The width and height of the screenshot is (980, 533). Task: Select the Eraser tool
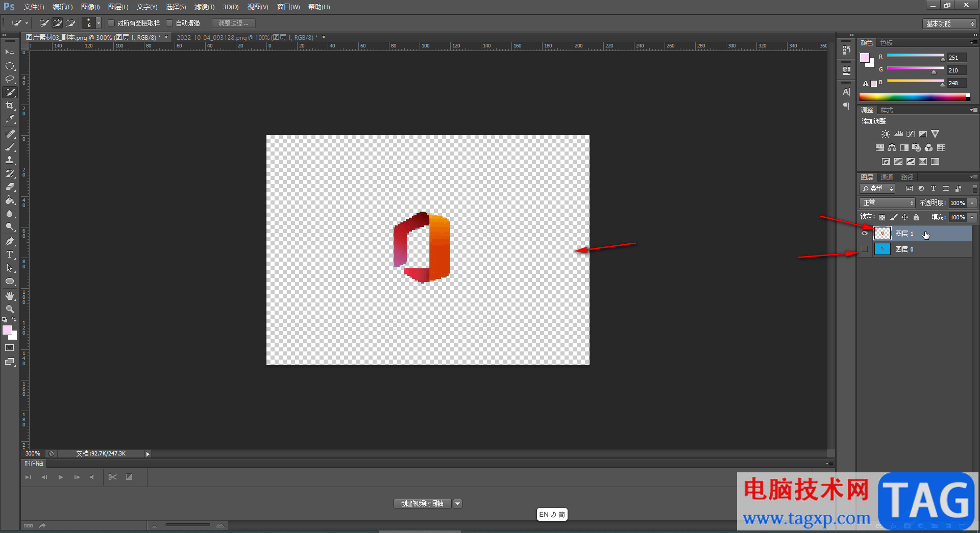(10, 187)
